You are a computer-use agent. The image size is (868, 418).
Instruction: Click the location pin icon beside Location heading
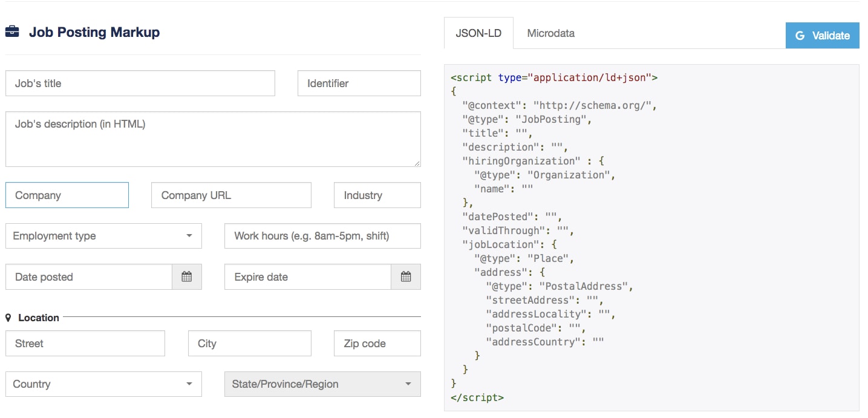[x=9, y=317]
